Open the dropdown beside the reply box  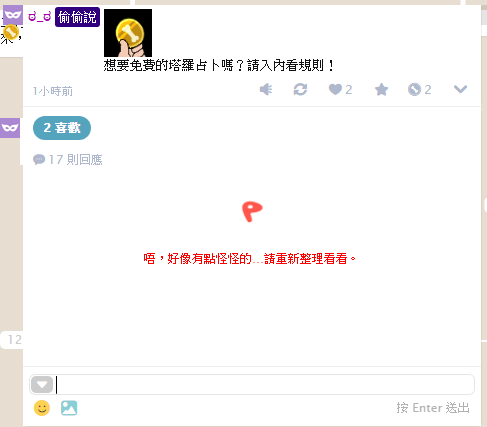tap(42, 385)
